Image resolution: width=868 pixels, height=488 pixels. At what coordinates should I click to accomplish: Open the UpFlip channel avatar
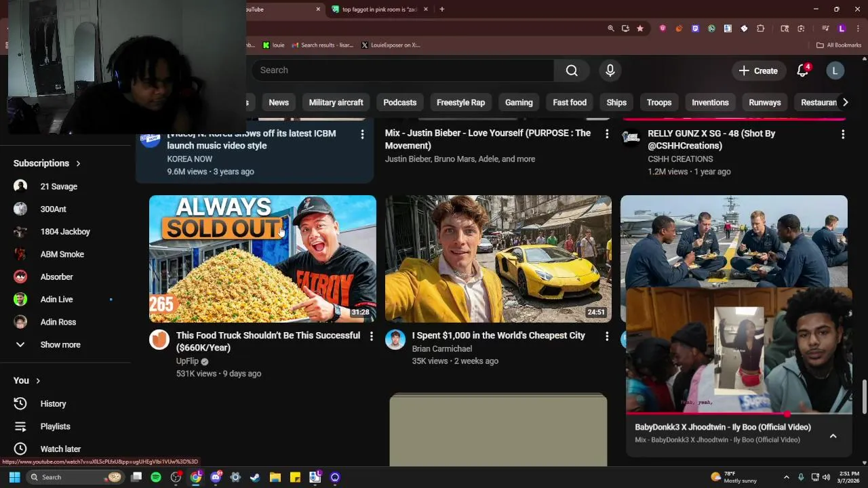[159, 340]
